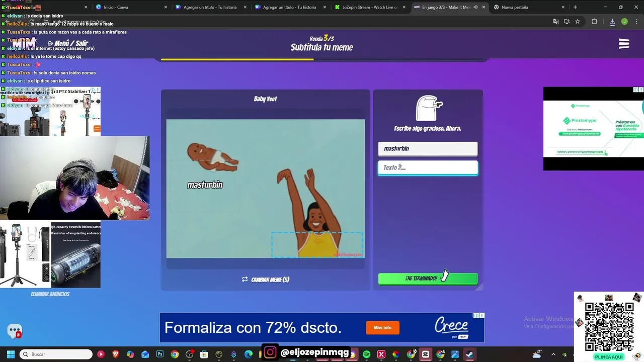Close the Inicio - Canva tab
This screenshot has height=362, width=644.
click(166, 8)
